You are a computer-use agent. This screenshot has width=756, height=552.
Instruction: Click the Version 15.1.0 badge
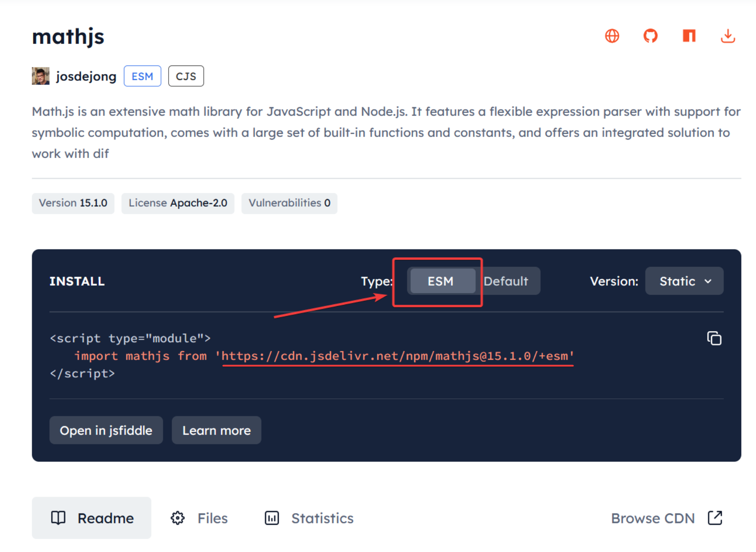73,203
